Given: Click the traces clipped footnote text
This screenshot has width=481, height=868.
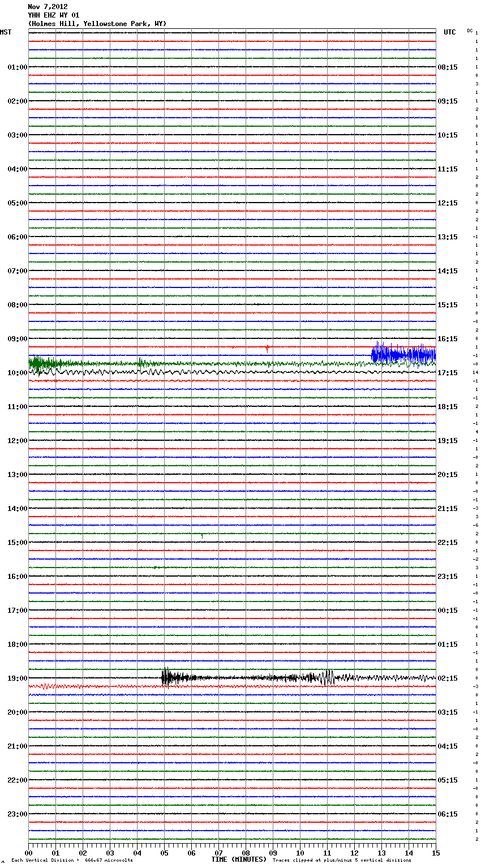Looking at the screenshot, I should (342, 860).
